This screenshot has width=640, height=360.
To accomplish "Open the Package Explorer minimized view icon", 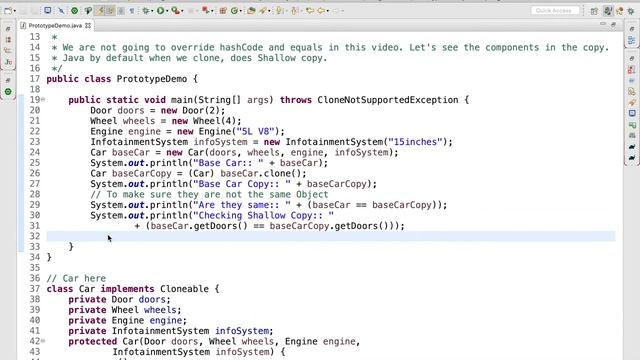I will (x=8, y=40).
